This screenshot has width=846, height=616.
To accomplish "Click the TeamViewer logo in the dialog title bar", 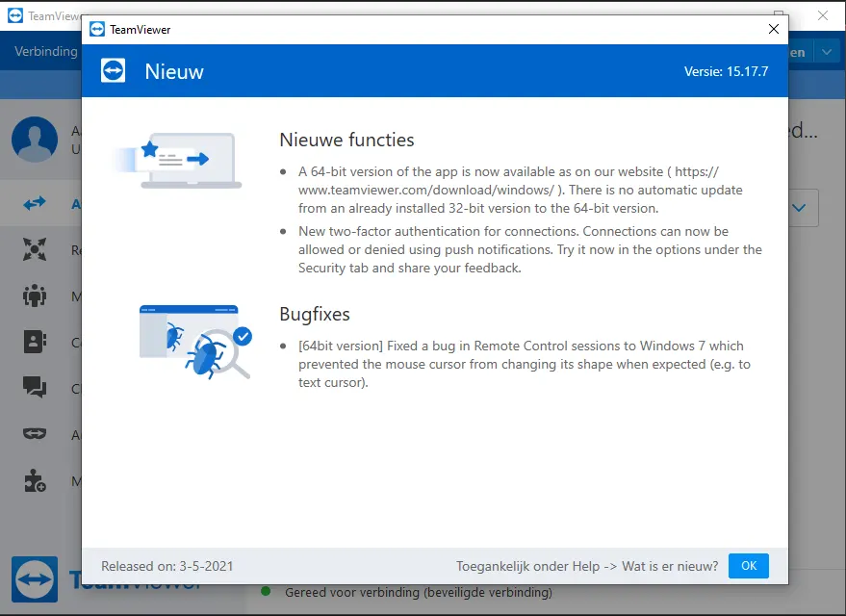I will [x=97, y=29].
